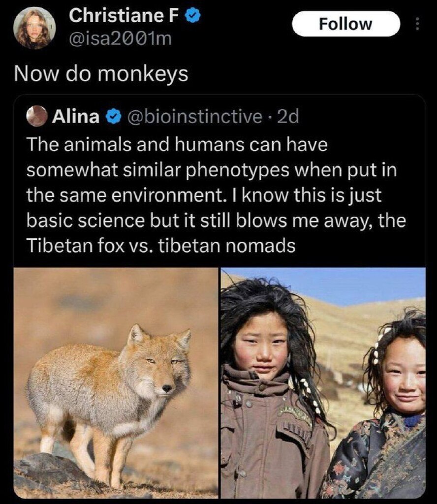Click 'Tibetan fox vs. tibetan nomads' line
Image resolution: width=437 pixels, height=504 pixels.
[x=160, y=246]
